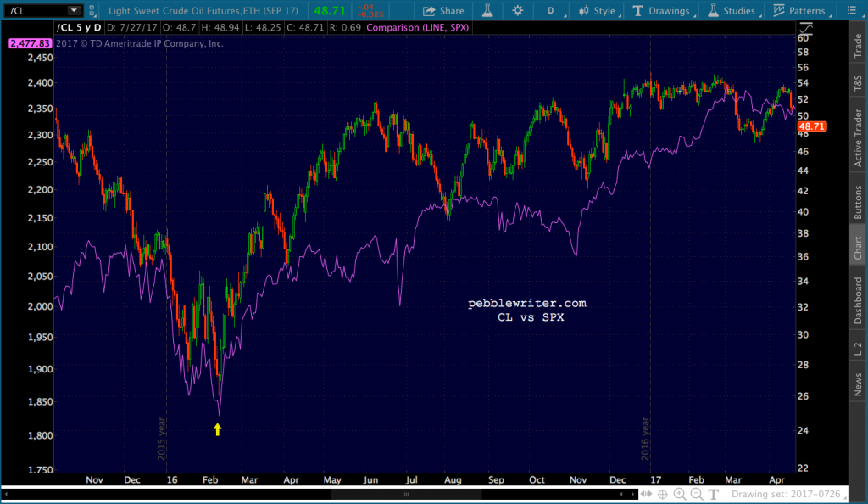Image resolution: width=868 pixels, height=504 pixels.
Task: Click the axis scale curve icon above price axis
Action: tap(806, 27)
